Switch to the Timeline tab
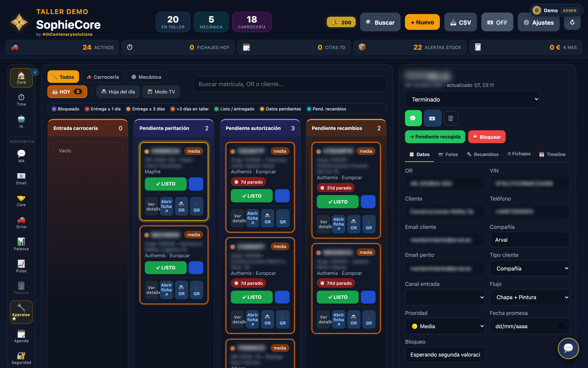Viewport: 588px width, 368px height. tap(552, 154)
